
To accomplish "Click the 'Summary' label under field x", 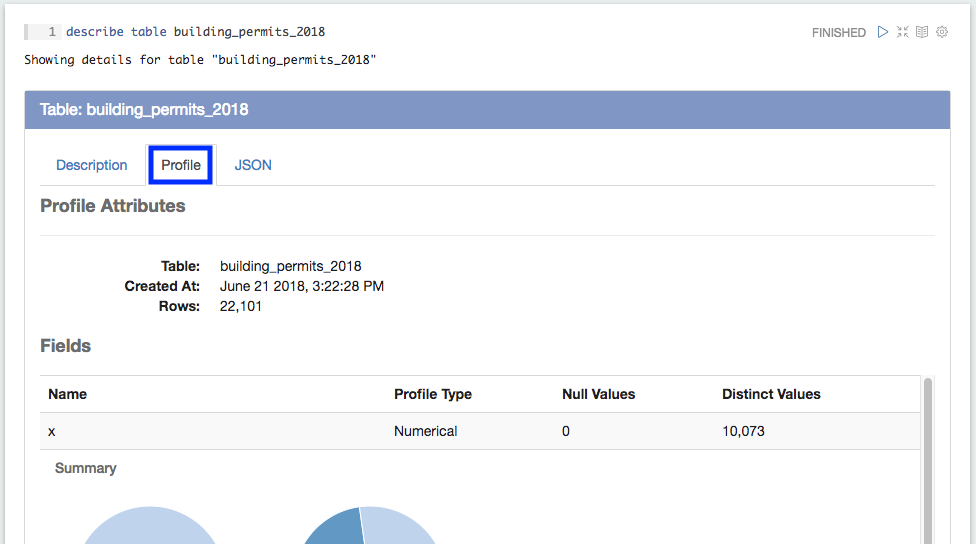I will pos(85,468).
